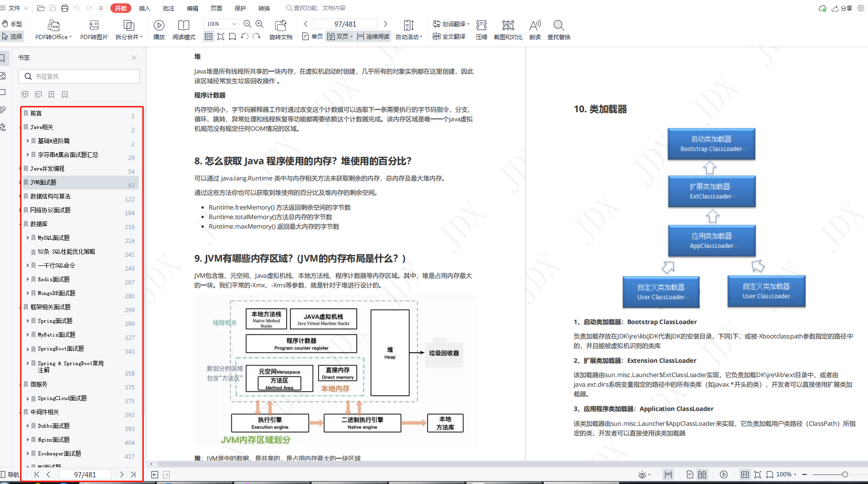Open the 文件 file menu
The width and height of the screenshot is (868, 484).
[14, 8]
